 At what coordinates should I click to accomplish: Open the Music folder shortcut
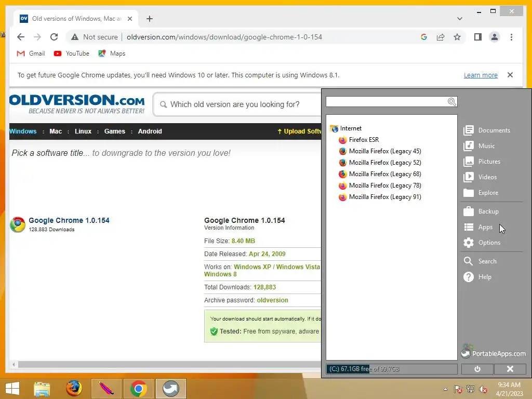coord(479,146)
